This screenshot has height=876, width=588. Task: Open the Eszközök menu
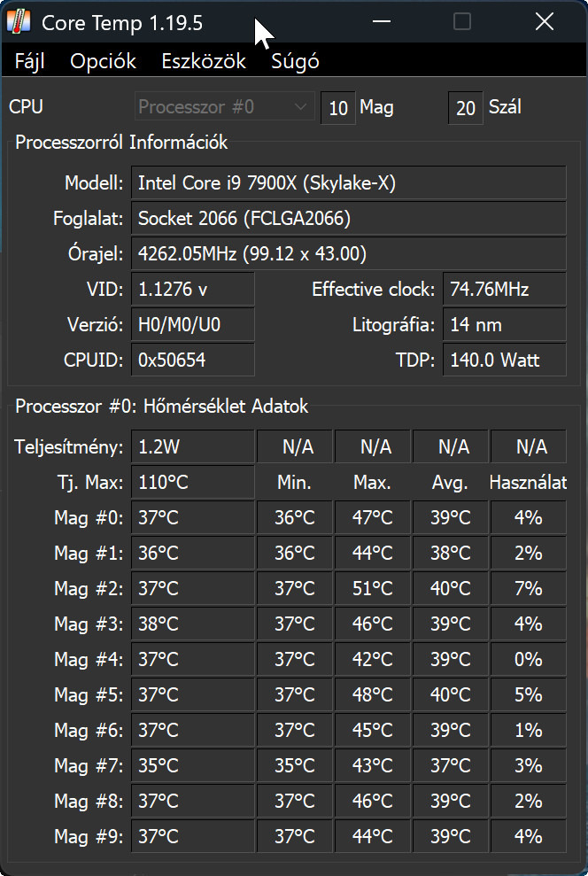204,61
